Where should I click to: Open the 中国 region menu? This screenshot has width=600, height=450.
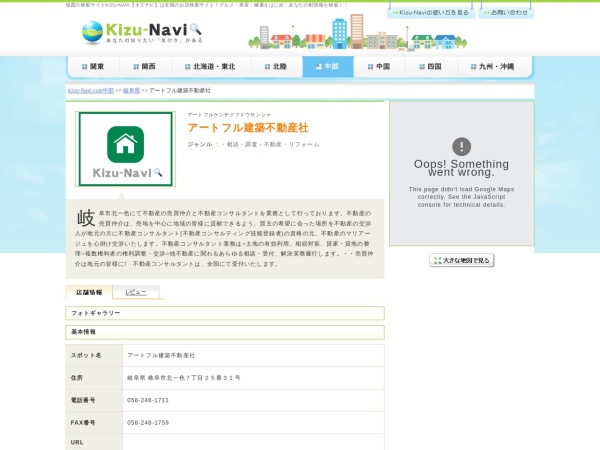coord(379,67)
